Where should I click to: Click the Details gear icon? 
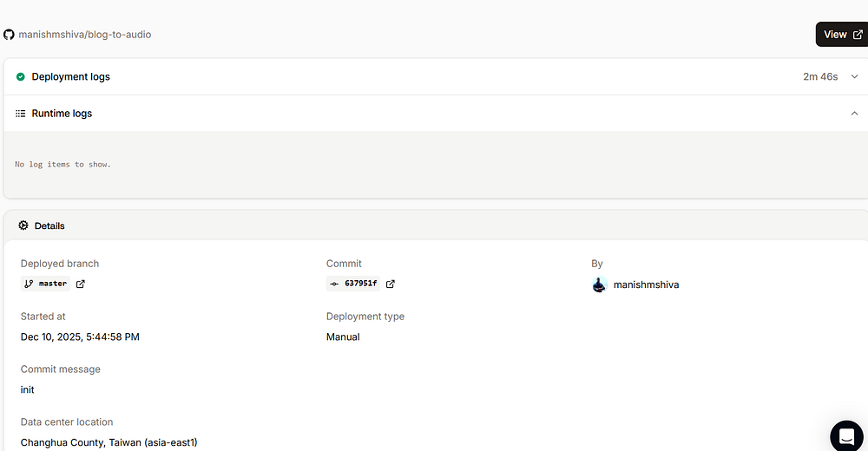pos(23,225)
